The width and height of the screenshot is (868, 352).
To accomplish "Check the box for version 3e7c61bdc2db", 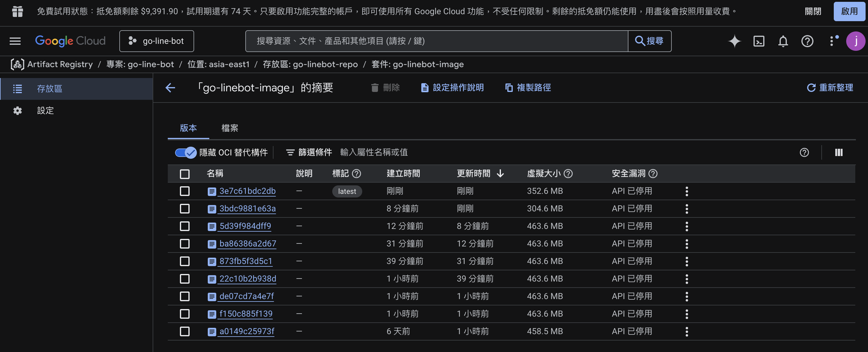I will [185, 191].
